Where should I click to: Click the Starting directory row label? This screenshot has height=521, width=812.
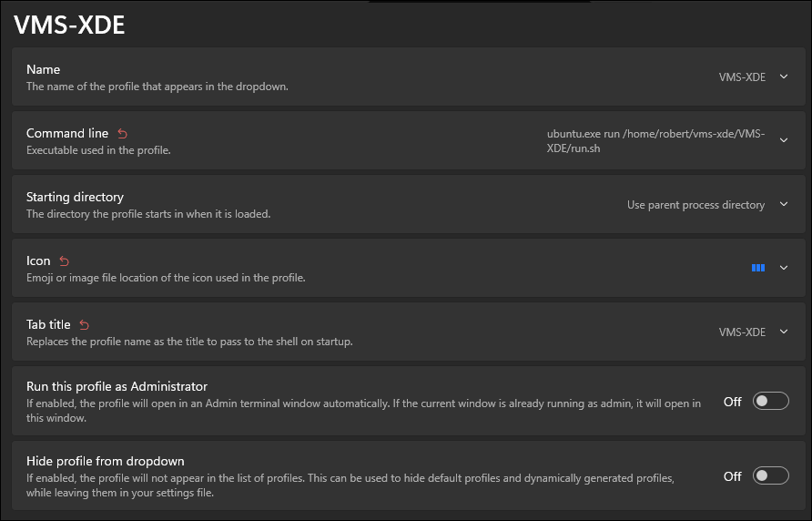tap(75, 197)
